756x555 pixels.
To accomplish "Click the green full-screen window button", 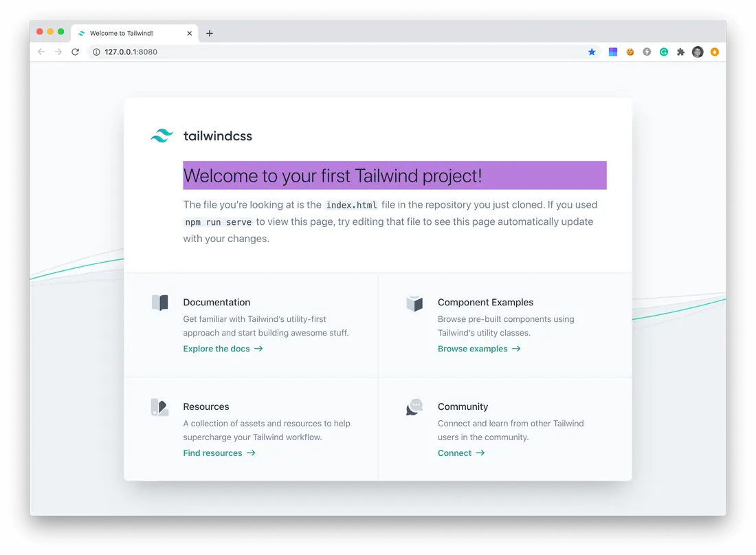I will tap(60, 32).
